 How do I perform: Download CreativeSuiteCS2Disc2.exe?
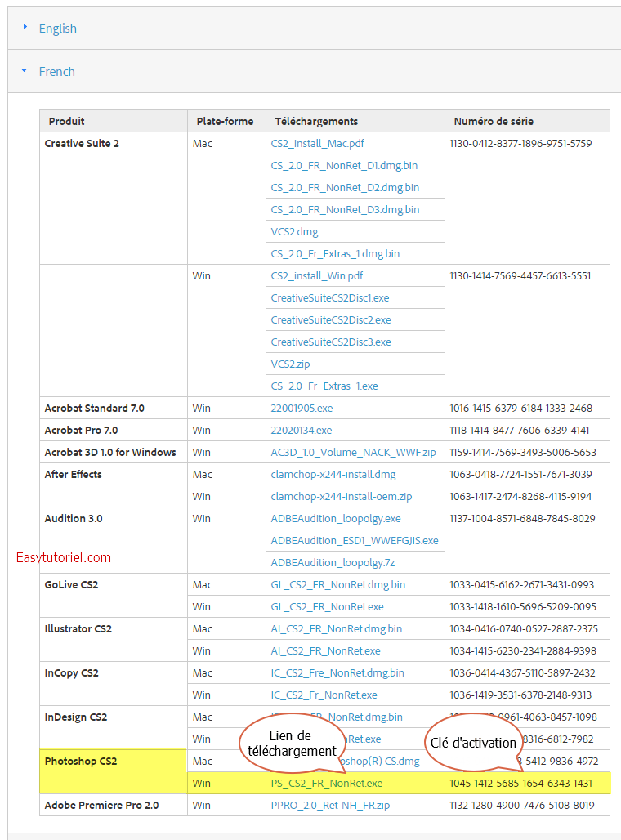(x=331, y=319)
